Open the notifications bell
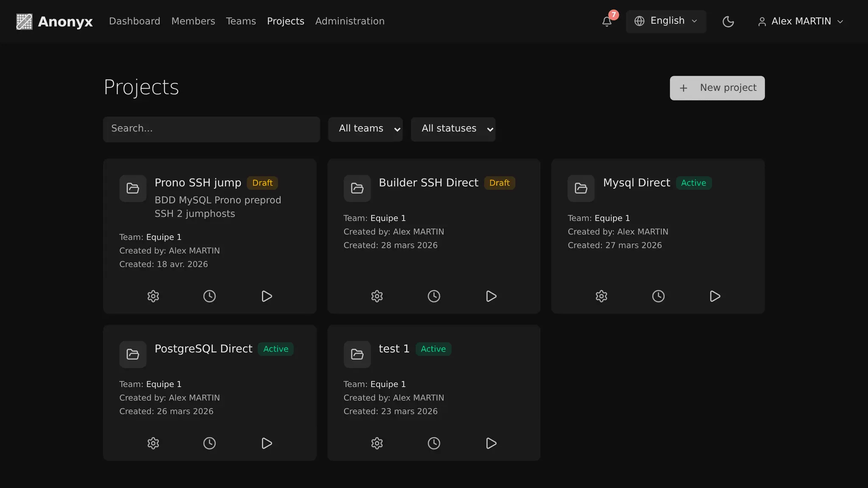 pos(607,22)
